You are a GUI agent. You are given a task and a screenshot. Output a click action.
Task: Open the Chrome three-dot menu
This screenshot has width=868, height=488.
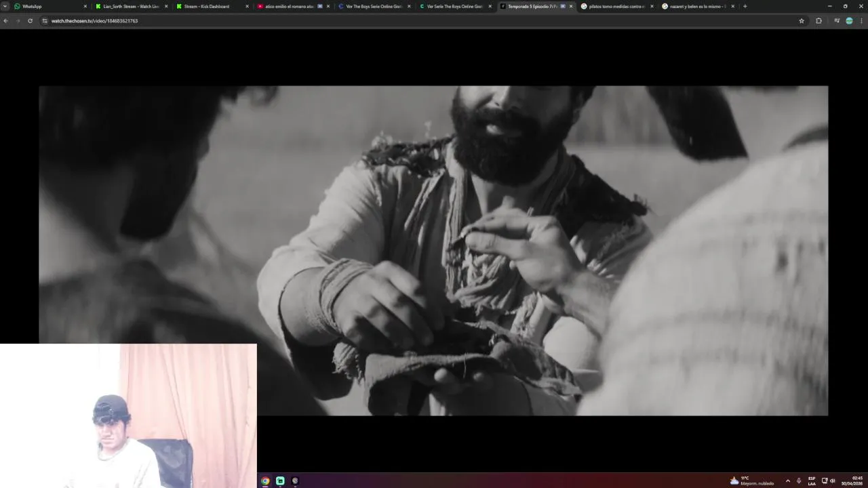[x=861, y=21]
